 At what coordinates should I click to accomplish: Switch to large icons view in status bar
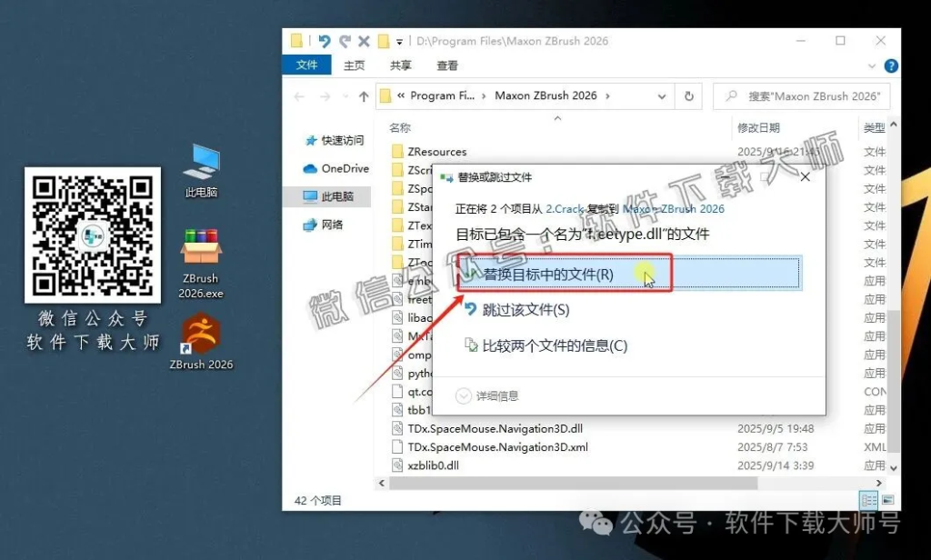(x=886, y=500)
